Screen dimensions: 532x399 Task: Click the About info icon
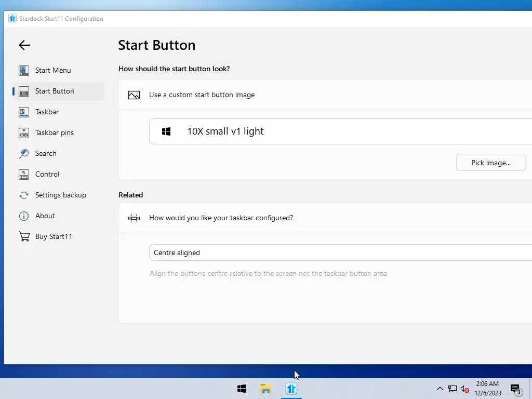(24, 216)
